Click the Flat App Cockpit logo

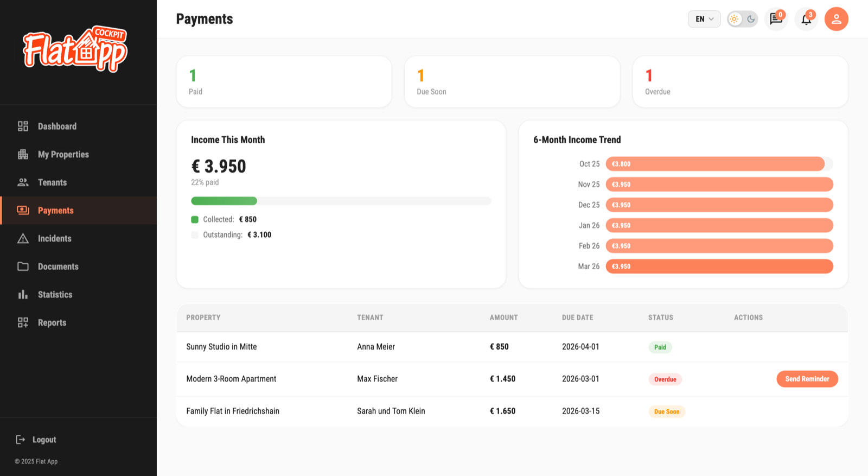click(x=75, y=49)
